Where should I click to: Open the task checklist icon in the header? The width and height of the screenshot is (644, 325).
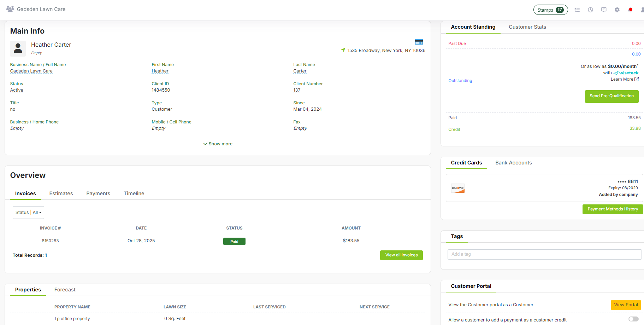coord(577,10)
